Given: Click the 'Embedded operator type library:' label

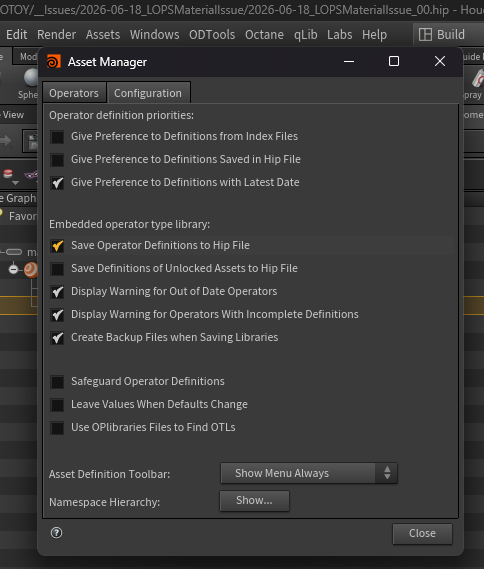Looking at the screenshot, I should click(130, 224).
